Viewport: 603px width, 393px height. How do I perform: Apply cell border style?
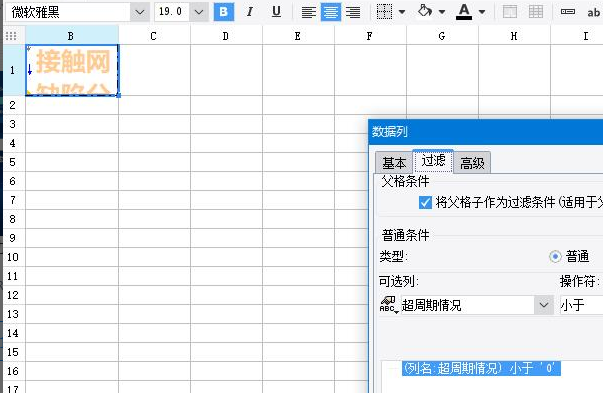(384, 12)
